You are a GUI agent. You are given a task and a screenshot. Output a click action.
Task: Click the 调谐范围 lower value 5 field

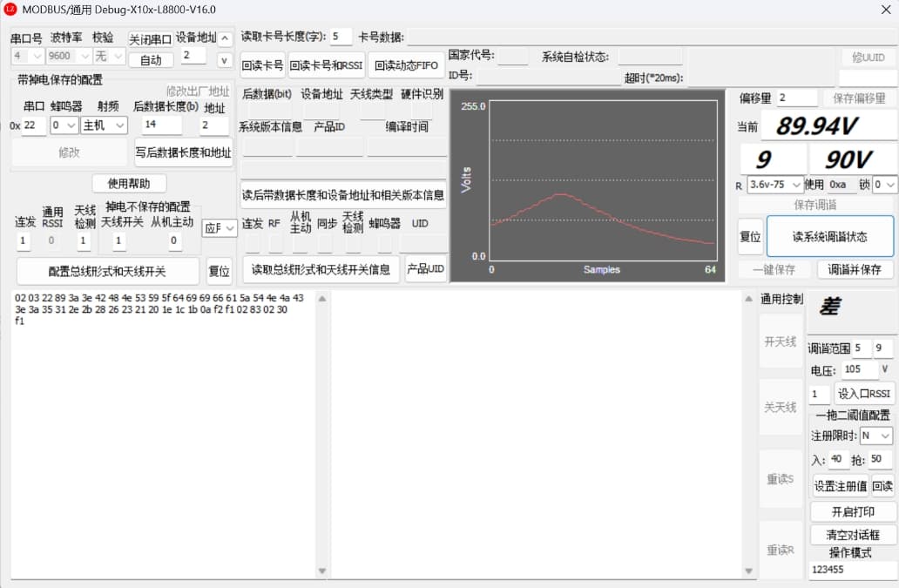coord(862,348)
